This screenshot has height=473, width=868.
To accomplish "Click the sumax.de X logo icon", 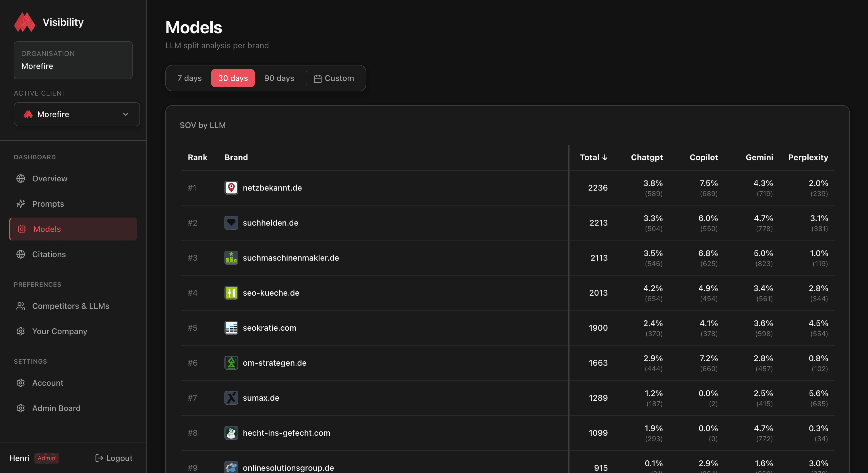I will 231,398.
